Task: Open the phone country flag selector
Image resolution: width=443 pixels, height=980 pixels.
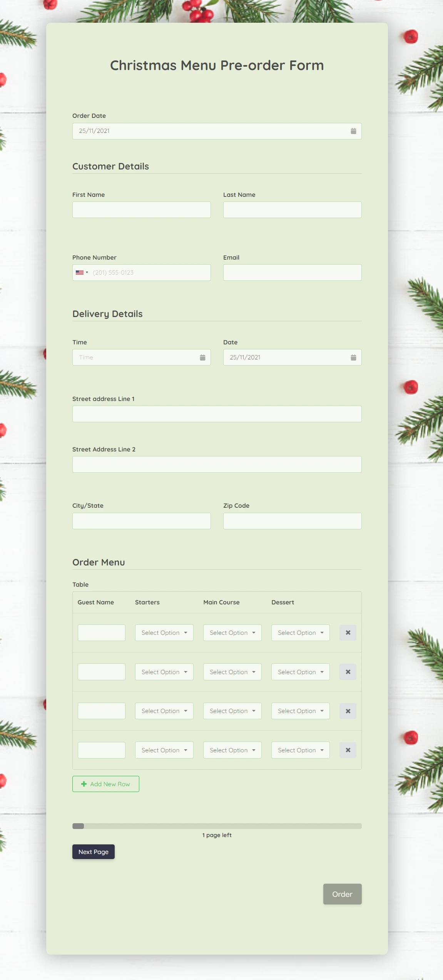Action: pyautogui.click(x=82, y=272)
